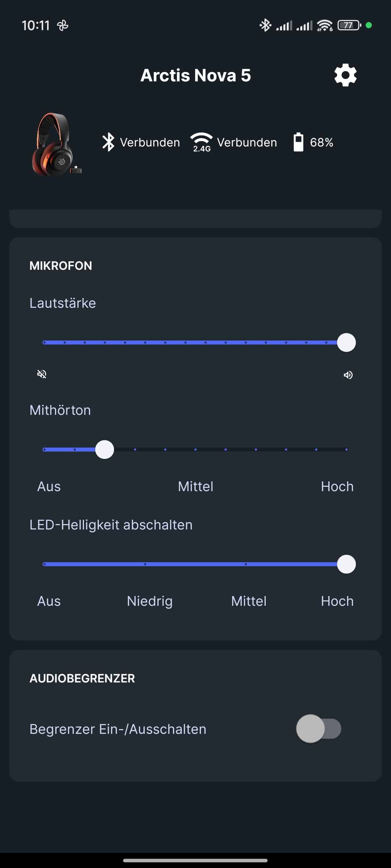Set LED-Helligkeit slider to the Aus end
The height and width of the screenshot is (868, 391).
click(44, 564)
